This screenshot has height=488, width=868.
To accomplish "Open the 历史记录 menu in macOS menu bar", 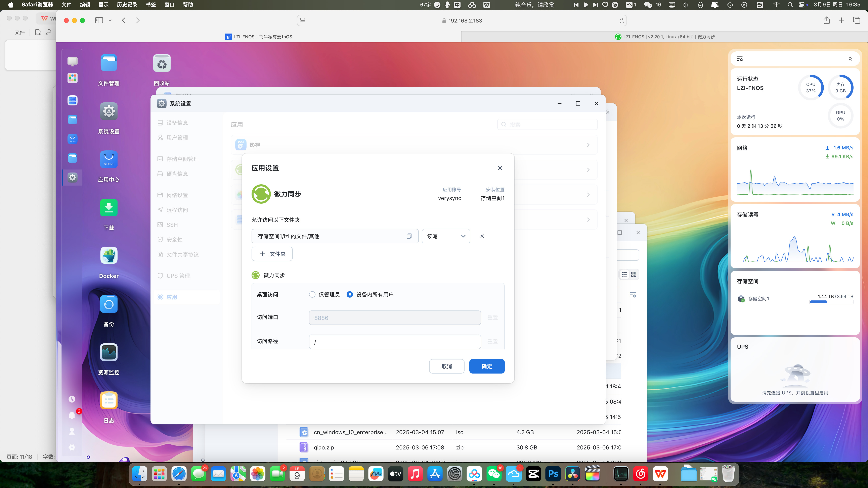I will [127, 5].
